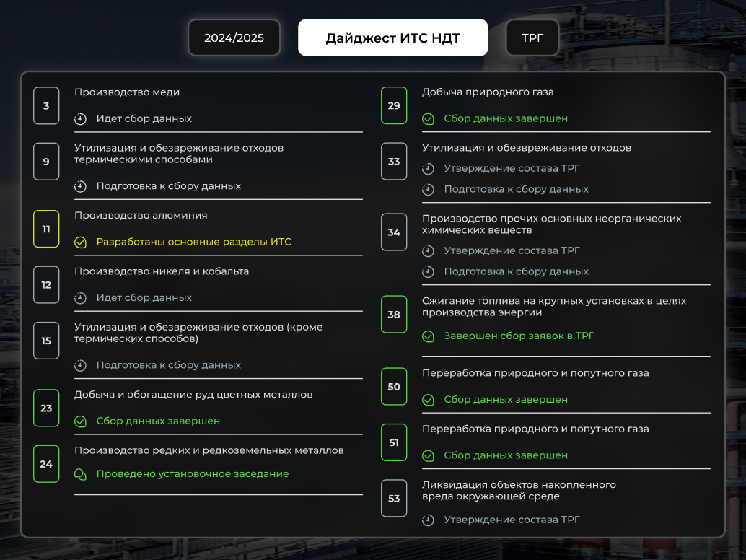Click yellow checkmark icon for Производство алюминия

80,242
